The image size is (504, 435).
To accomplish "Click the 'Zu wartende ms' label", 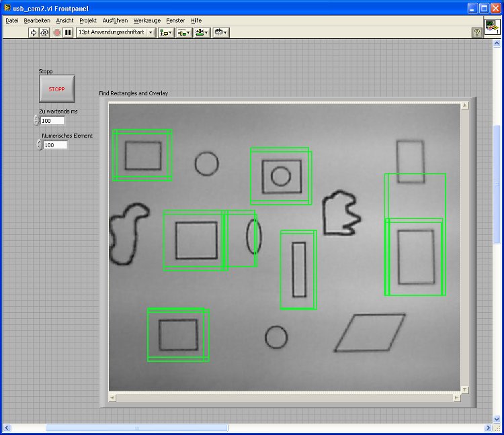I will [x=58, y=111].
